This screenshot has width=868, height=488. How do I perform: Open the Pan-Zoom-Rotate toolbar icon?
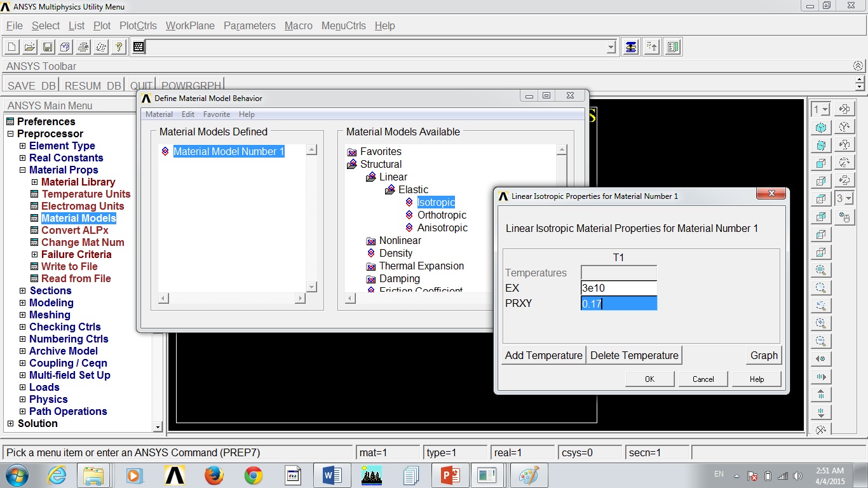tap(65, 47)
